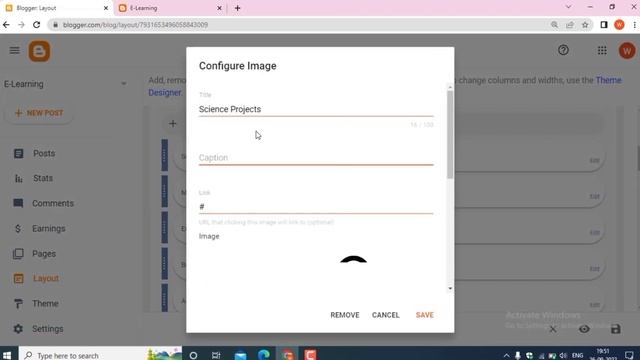Open Pages in the sidebar
This screenshot has height=360, width=640.
click(44, 254)
